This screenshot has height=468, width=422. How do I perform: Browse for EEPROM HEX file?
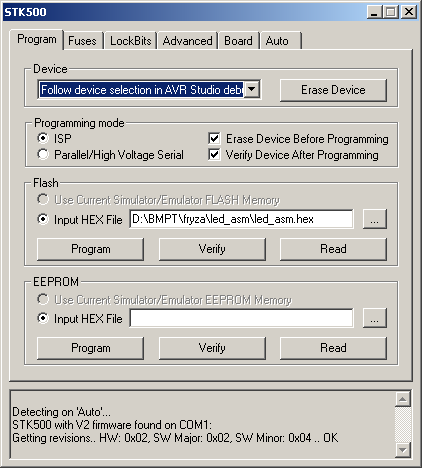pos(375,318)
